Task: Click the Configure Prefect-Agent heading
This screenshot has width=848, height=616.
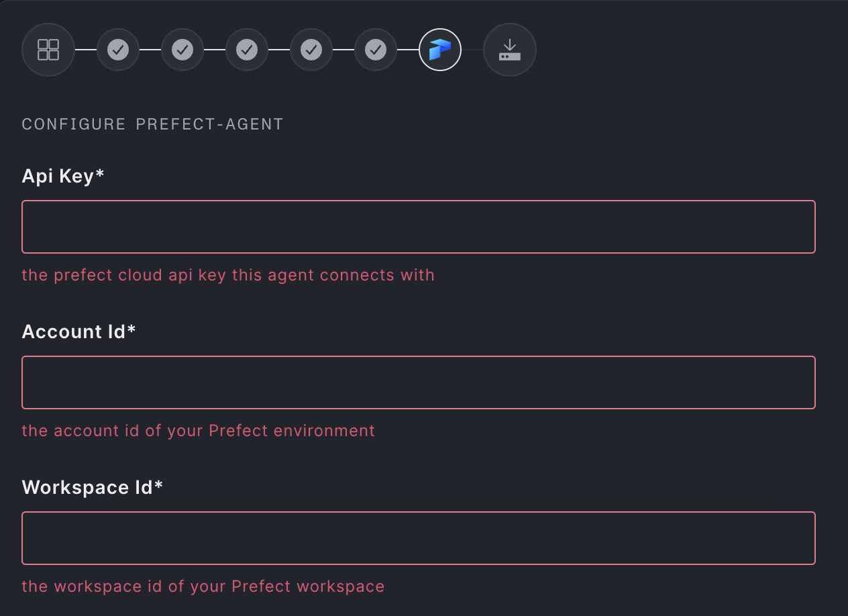Action: click(x=153, y=124)
